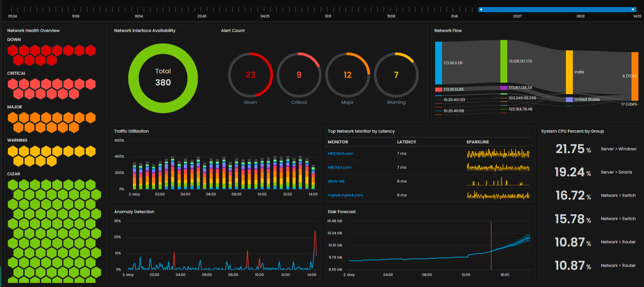Open the HB3.hb3.com monitor link
Screen dimensions: 644x287
click(340, 153)
